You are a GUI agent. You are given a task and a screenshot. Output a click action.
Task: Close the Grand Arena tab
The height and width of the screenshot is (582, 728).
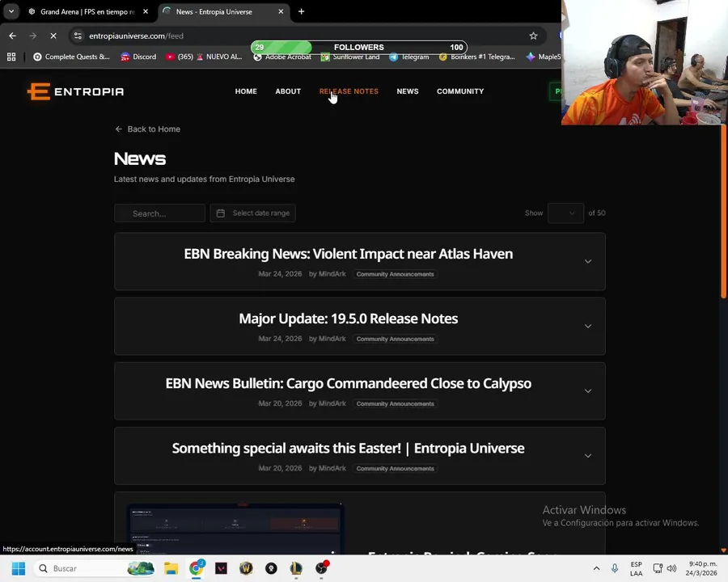coord(146,11)
